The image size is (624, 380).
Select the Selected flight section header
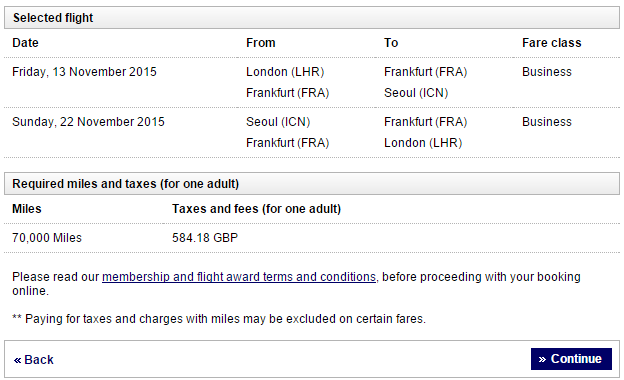tap(312, 18)
